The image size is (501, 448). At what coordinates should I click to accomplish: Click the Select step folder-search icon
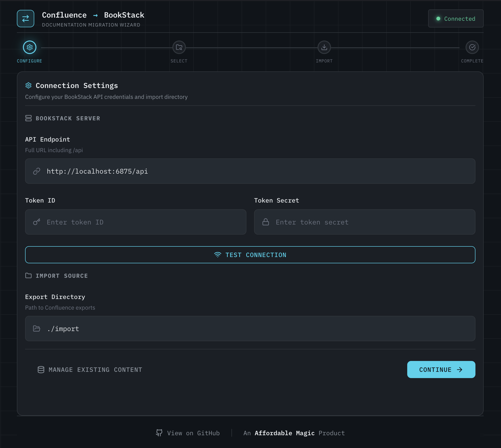pyautogui.click(x=179, y=48)
